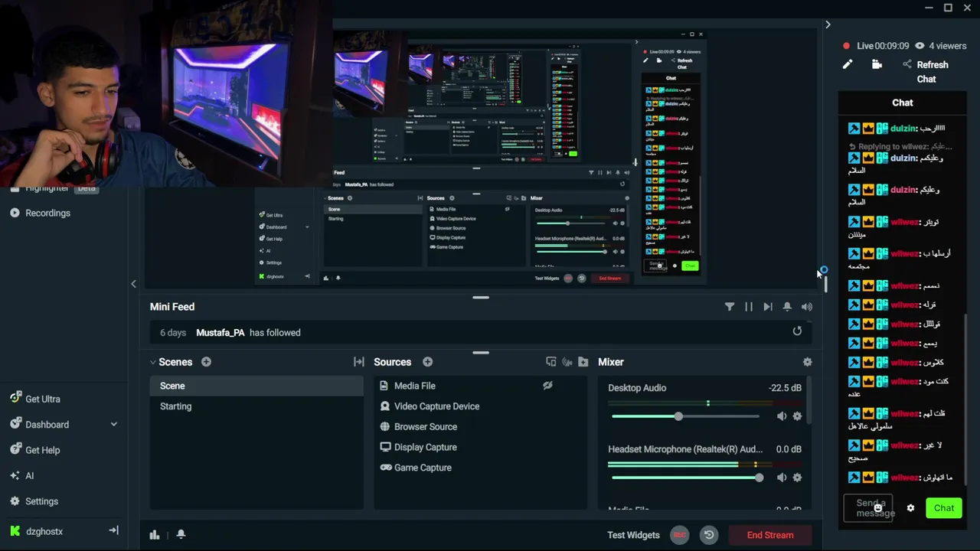The width and height of the screenshot is (980, 551).
Task: Collapse the left sidebar with the arrow
Action: pos(133,284)
